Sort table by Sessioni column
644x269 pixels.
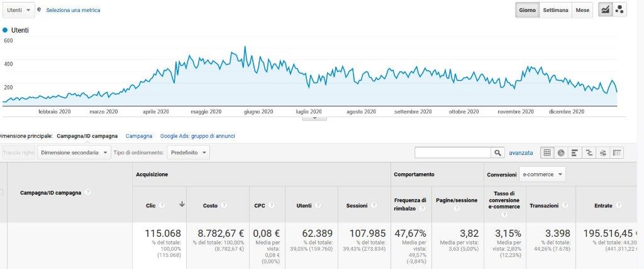(357, 205)
